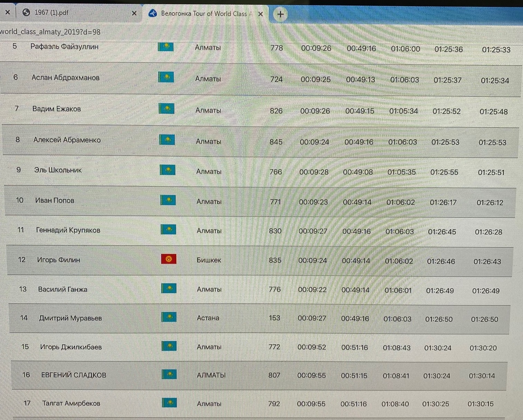Click the Kyrgyzstan flag next to Игорь Филин

click(x=168, y=259)
